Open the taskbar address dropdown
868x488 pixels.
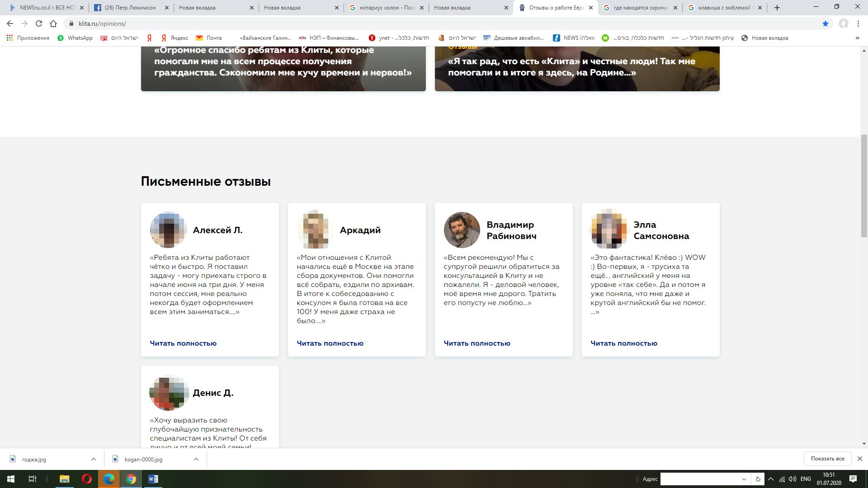(x=744, y=479)
